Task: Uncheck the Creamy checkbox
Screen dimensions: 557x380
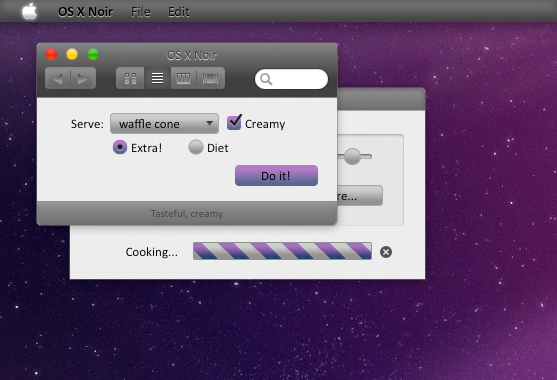Action: pyautogui.click(x=234, y=123)
